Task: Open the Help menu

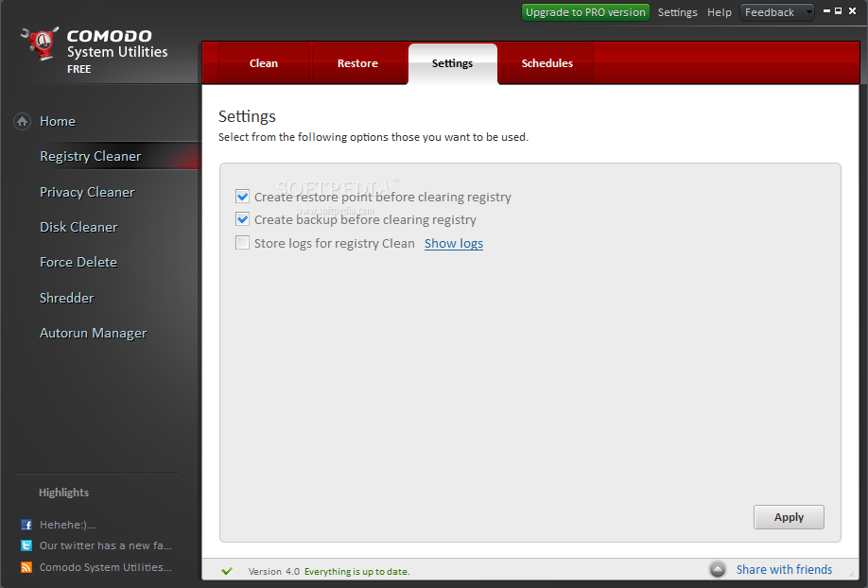Action: point(720,12)
